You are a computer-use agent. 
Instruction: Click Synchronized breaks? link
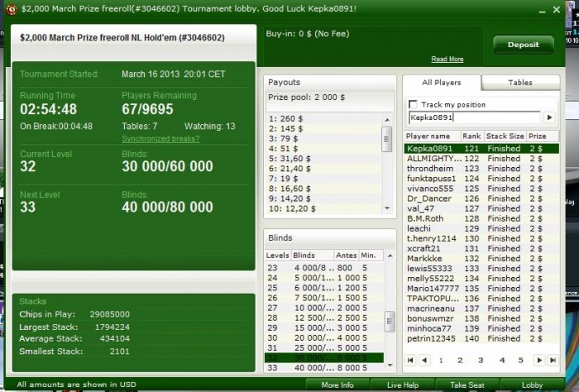pyautogui.click(x=160, y=139)
